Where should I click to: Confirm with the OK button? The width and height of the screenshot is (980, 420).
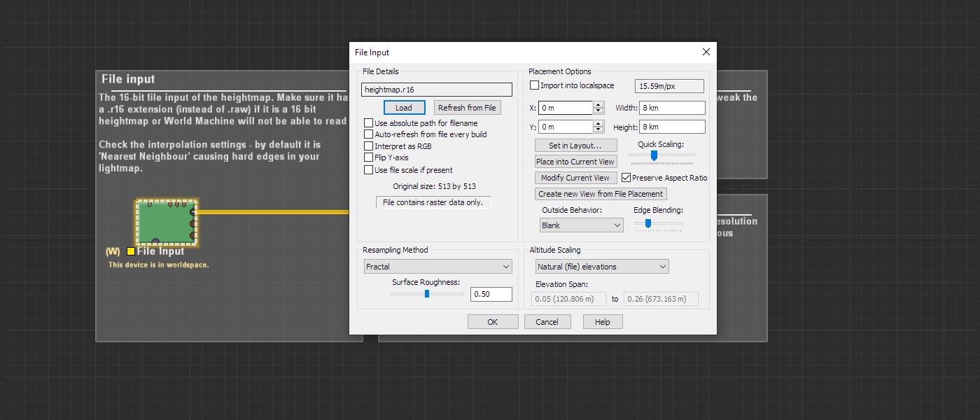(x=492, y=322)
